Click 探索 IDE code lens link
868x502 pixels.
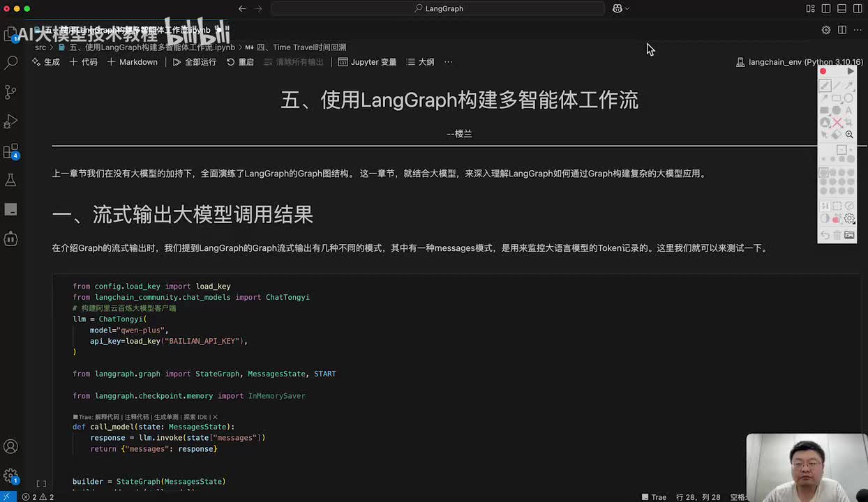[196, 417]
